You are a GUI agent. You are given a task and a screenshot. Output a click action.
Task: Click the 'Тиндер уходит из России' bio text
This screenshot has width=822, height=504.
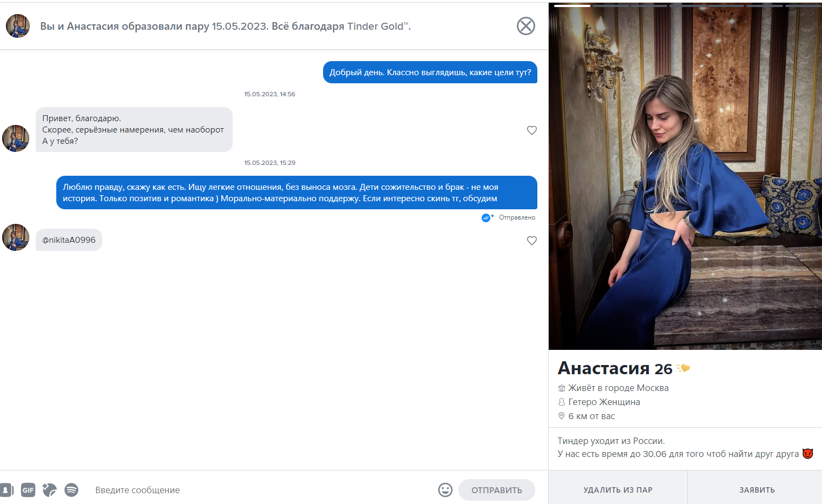[x=611, y=441]
